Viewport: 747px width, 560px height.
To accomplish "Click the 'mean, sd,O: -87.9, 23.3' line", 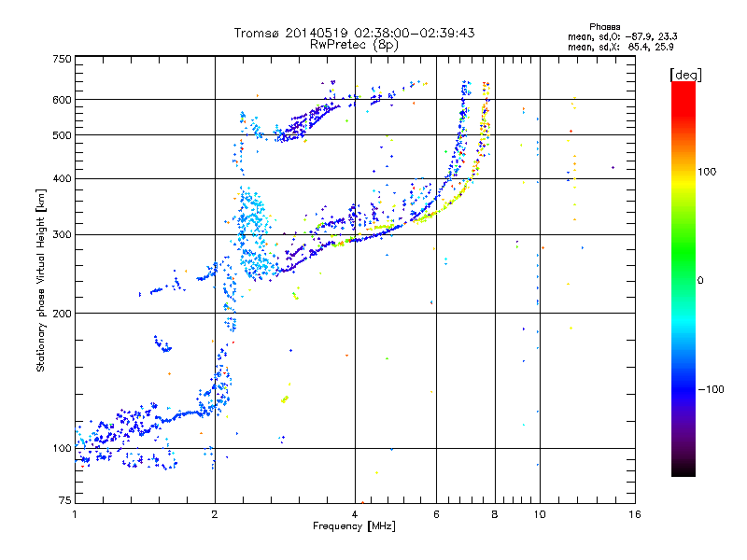I will 623,36.
